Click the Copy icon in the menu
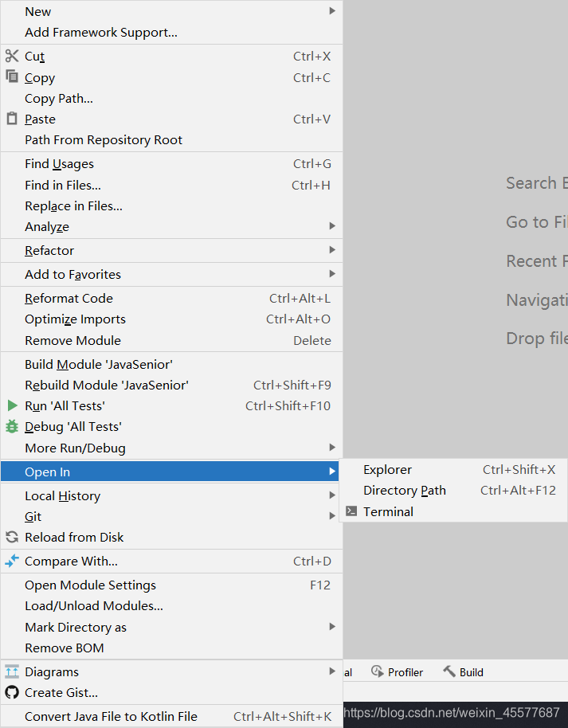 [11, 77]
